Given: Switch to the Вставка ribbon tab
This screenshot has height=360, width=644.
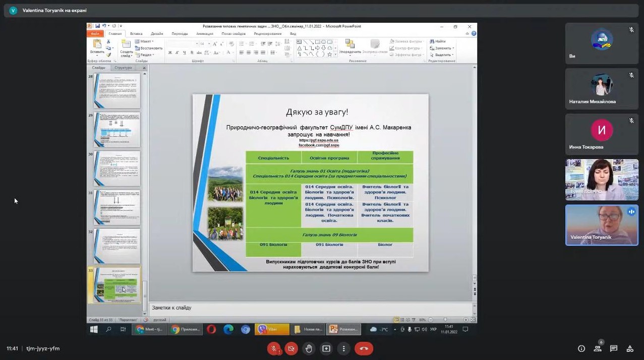Looking at the screenshot, I should [136, 34].
